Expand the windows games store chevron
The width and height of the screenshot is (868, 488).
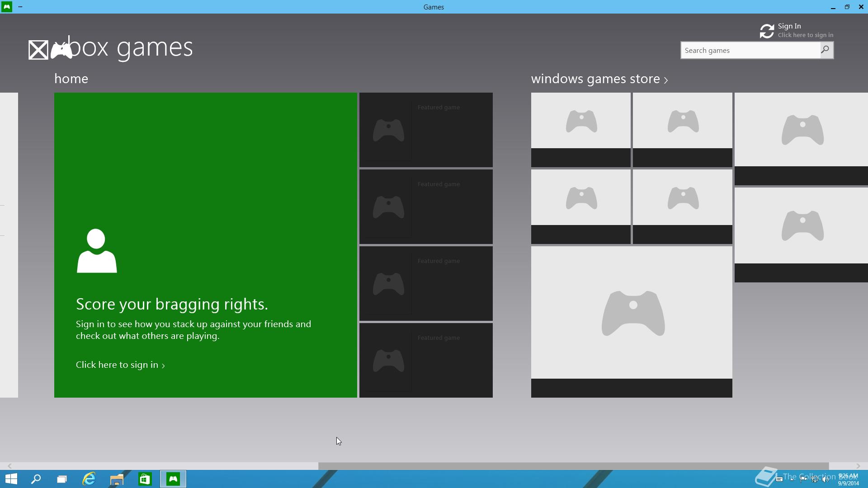[x=665, y=80]
